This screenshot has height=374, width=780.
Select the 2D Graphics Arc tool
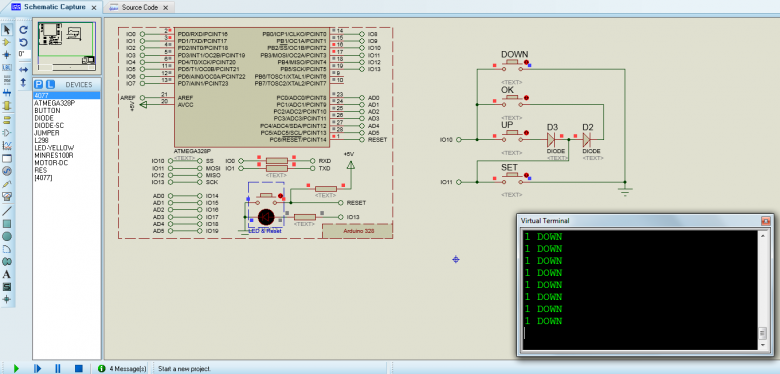click(6, 249)
